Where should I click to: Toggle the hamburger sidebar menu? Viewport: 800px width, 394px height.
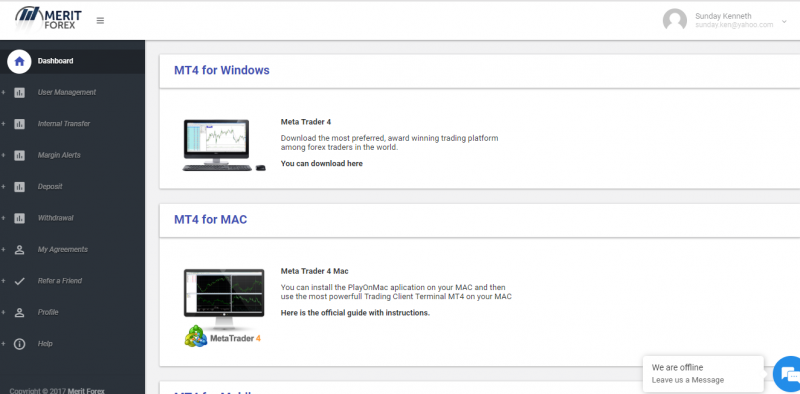[x=100, y=21]
